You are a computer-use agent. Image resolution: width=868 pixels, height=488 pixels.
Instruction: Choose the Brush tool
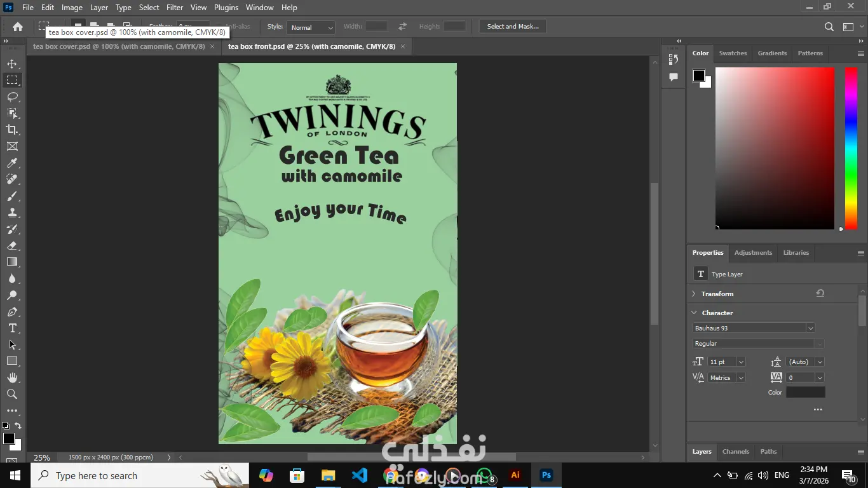tap(12, 196)
